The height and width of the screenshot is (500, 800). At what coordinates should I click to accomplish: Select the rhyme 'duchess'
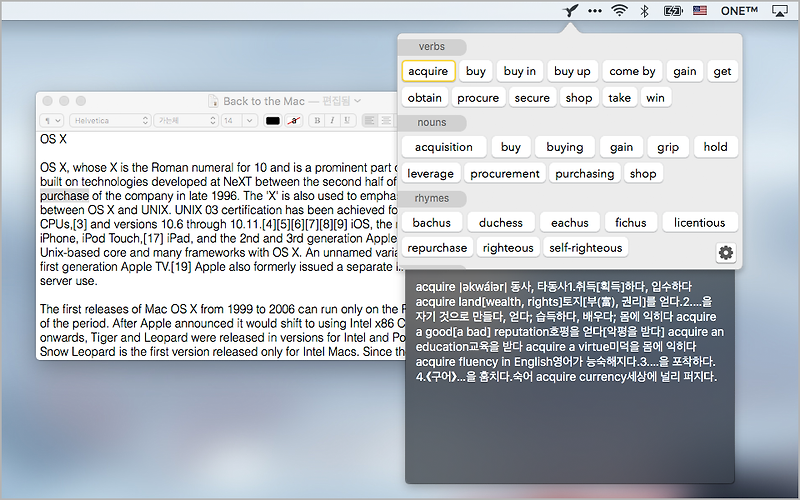click(501, 222)
